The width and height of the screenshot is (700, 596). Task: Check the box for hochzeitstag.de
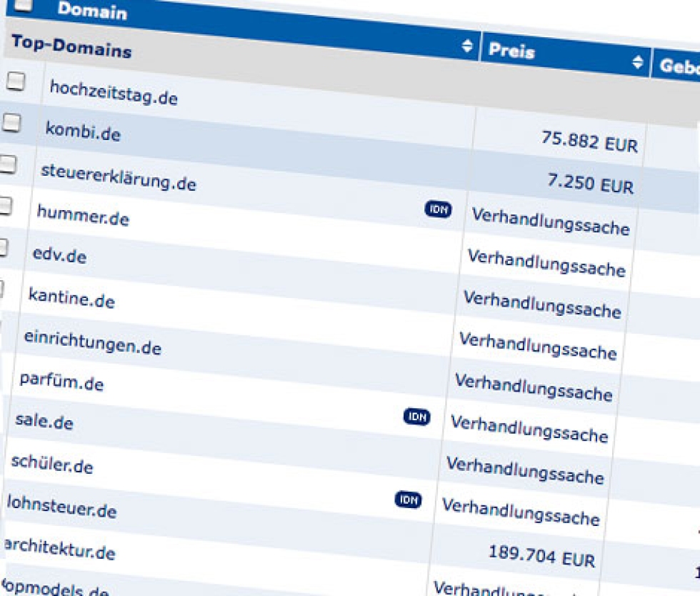point(15,81)
